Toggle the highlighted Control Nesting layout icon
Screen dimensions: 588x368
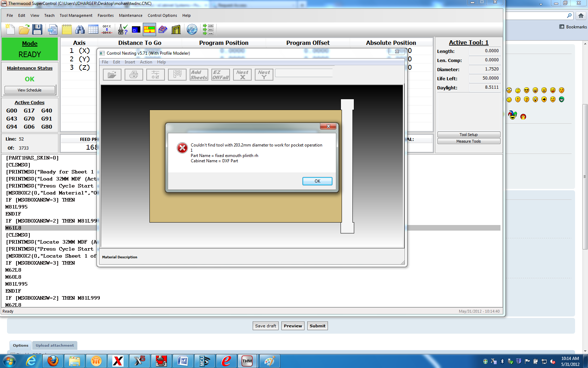149,29
